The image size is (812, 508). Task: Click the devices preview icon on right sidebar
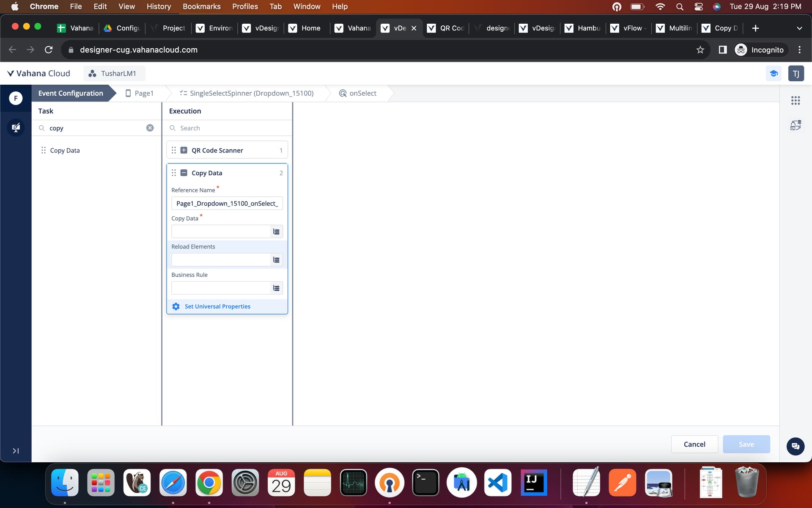796,125
